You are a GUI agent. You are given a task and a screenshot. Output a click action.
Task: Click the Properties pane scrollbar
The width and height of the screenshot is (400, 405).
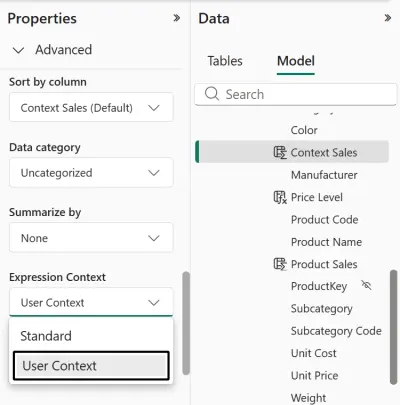pos(186,323)
